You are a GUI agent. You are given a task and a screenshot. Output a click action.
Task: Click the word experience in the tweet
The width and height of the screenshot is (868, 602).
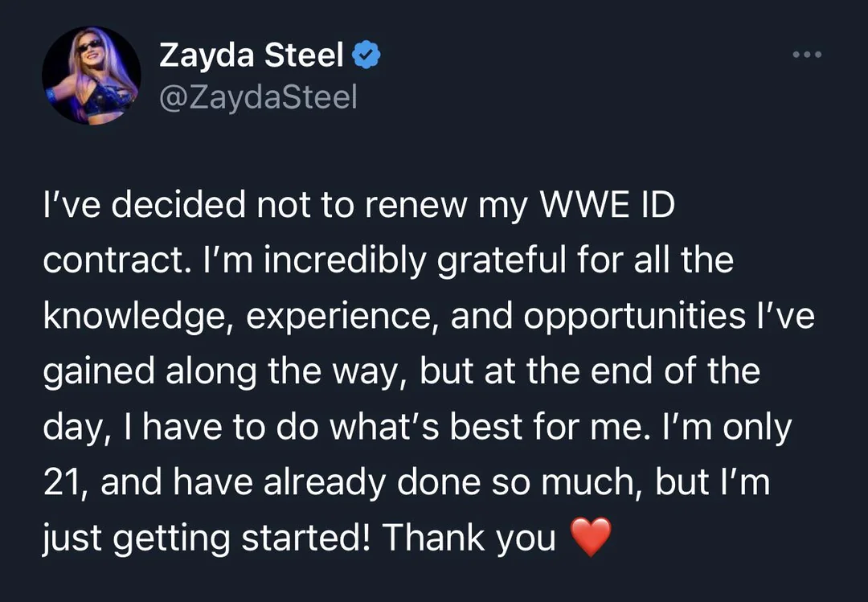coord(342,317)
